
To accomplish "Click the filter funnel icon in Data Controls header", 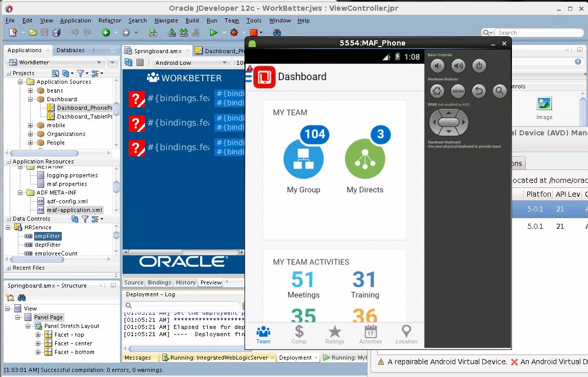I will coord(85,219).
